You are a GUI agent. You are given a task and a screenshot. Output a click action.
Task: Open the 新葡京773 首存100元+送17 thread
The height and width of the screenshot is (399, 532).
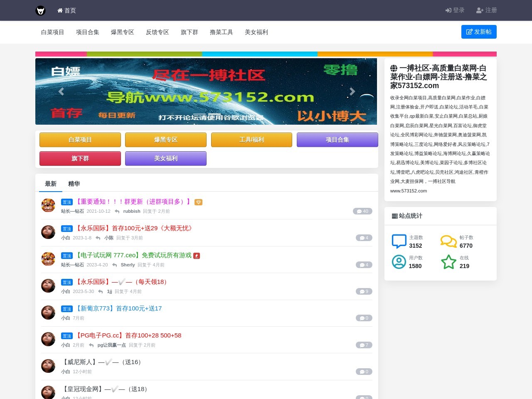[x=118, y=308]
